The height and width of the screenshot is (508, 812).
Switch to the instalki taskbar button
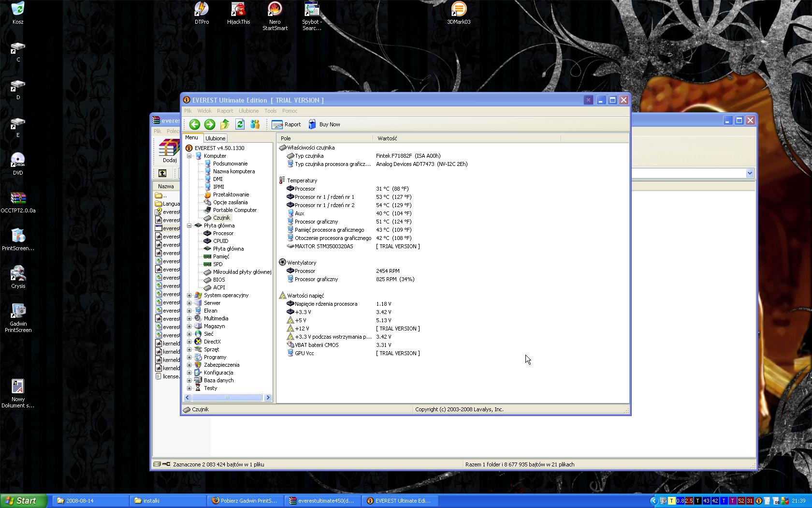pyautogui.click(x=168, y=501)
